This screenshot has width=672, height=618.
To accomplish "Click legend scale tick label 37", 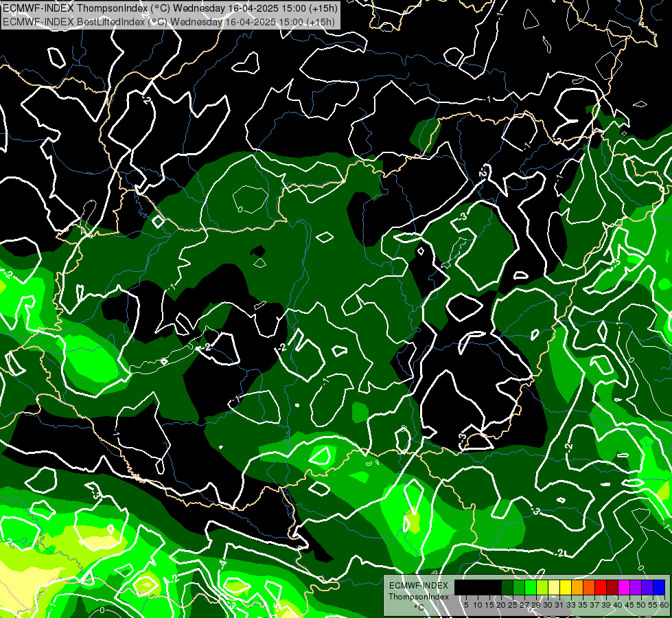I will coord(594,605).
